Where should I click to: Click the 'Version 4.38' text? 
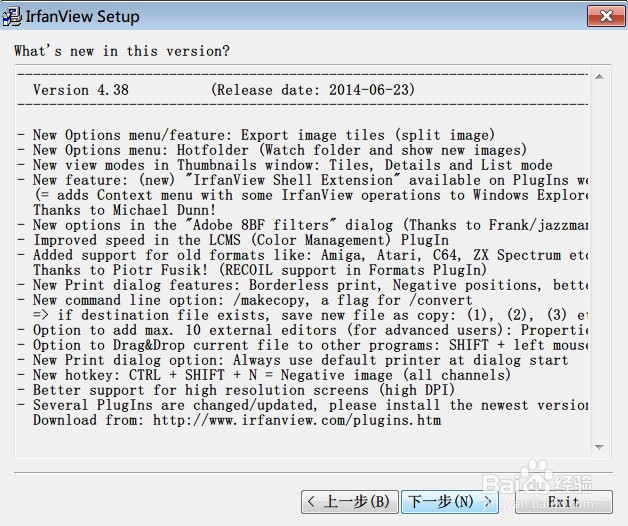[81, 90]
